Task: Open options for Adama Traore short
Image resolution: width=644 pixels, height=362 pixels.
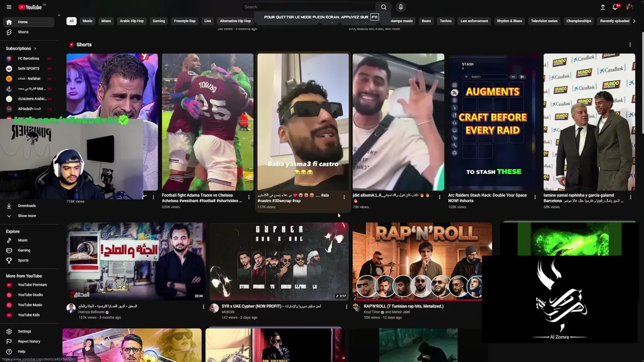Action: pyautogui.click(x=249, y=197)
